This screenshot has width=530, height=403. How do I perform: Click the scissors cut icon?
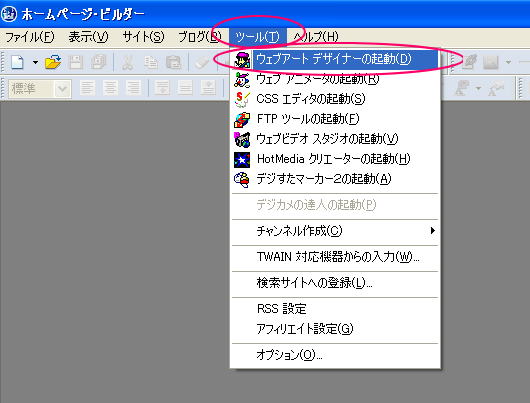[x=127, y=63]
